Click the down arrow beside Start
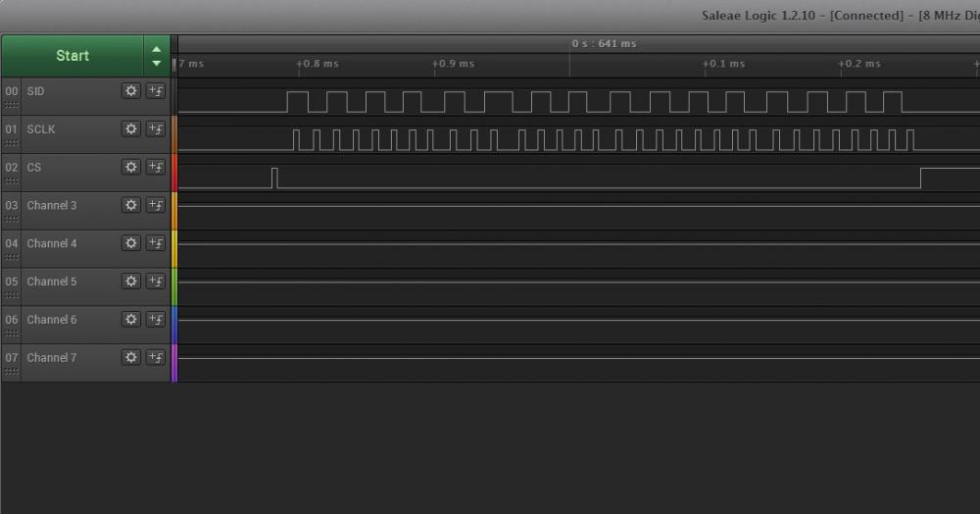The width and height of the screenshot is (980, 514). click(x=156, y=64)
